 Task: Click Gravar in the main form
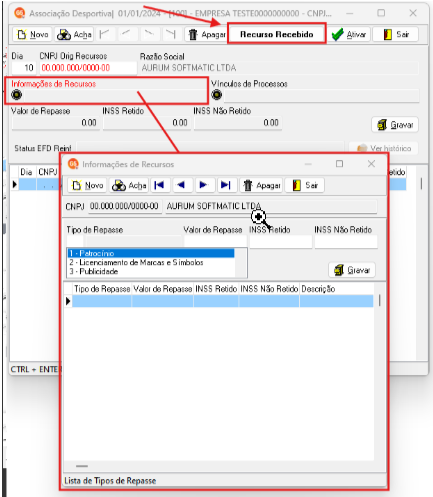395,125
